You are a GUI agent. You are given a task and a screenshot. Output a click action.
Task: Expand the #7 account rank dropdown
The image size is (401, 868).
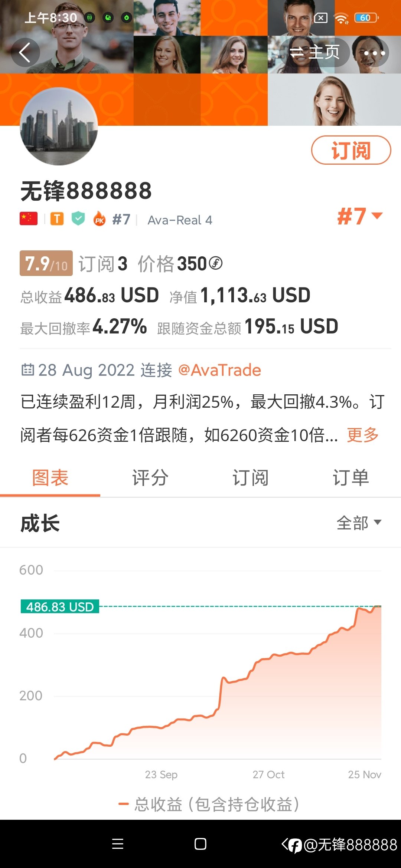360,216
